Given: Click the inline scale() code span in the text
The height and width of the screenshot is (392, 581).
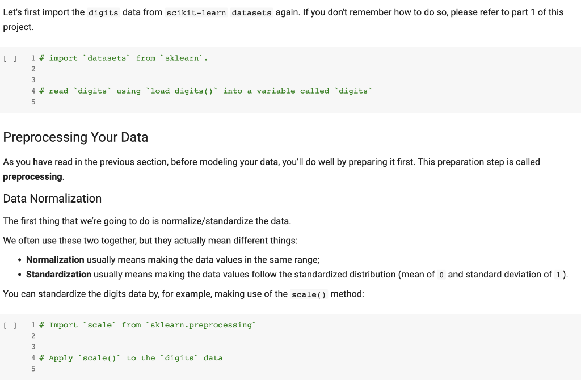Looking at the screenshot, I should (308, 294).
